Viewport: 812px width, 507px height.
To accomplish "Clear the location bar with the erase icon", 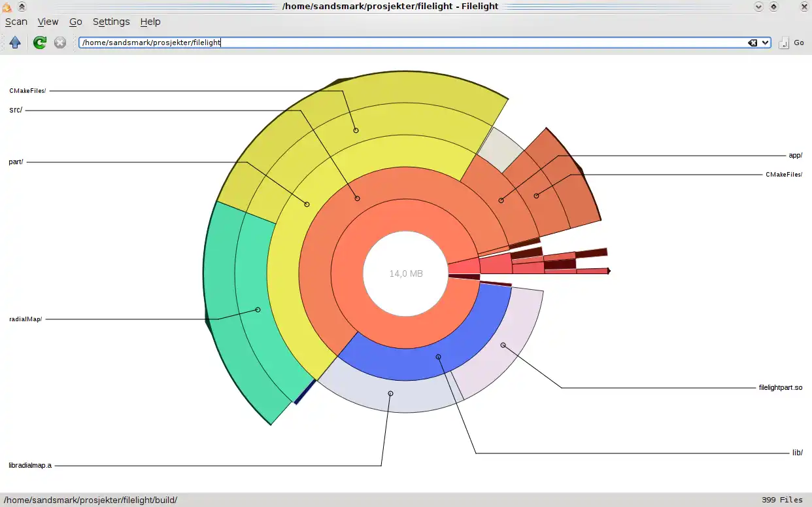I will click(x=753, y=43).
